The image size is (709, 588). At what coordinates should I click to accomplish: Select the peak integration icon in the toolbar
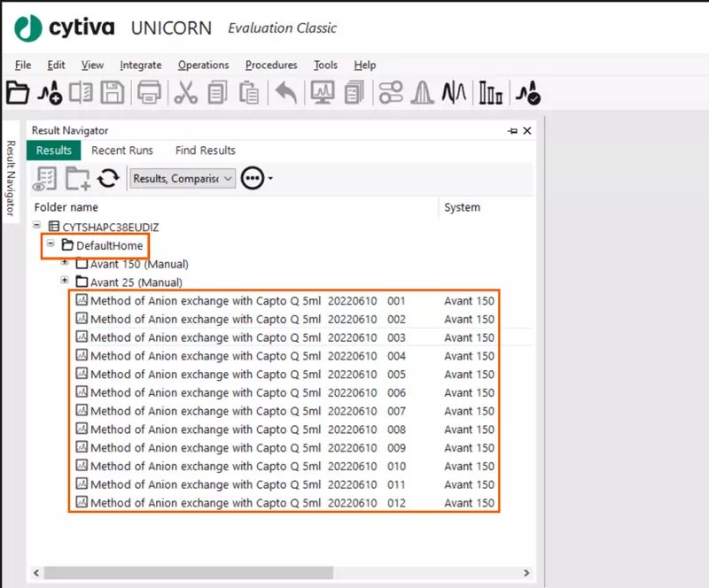[423, 92]
